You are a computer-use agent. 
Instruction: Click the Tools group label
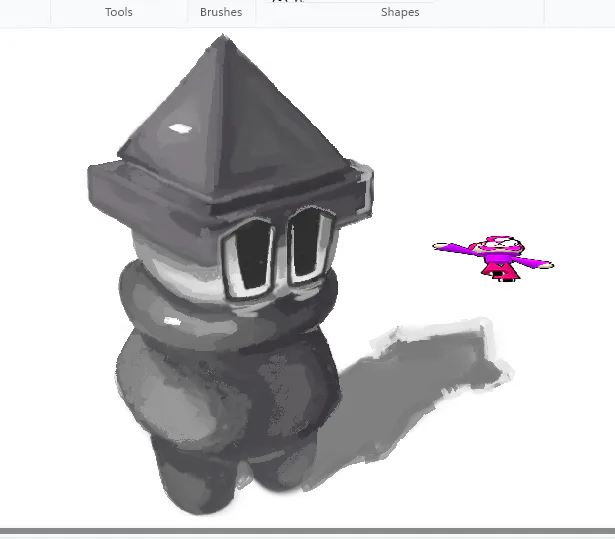[x=118, y=12]
